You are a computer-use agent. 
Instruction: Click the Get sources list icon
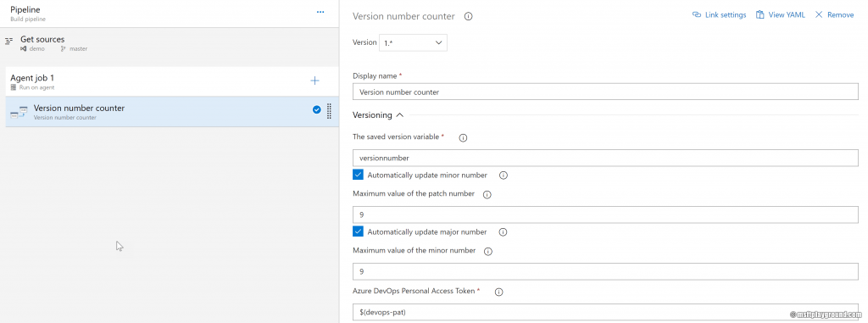click(x=8, y=42)
